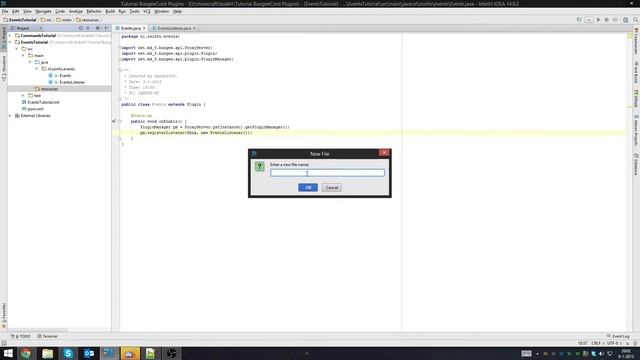The image size is (640, 360).
Task: Open Ant Build side tool window
Action: pyautogui.click(x=636, y=72)
